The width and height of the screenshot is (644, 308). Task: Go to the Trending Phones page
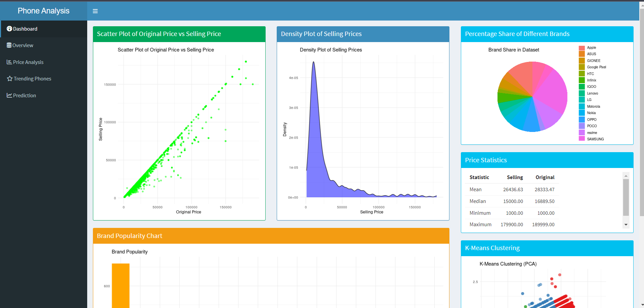pos(32,79)
